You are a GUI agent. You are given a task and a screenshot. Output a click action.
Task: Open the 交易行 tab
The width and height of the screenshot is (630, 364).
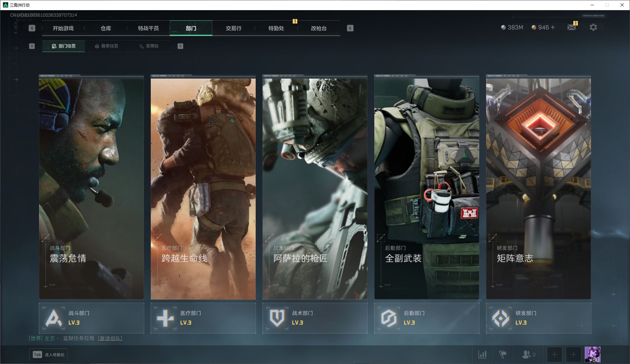(233, 28)
